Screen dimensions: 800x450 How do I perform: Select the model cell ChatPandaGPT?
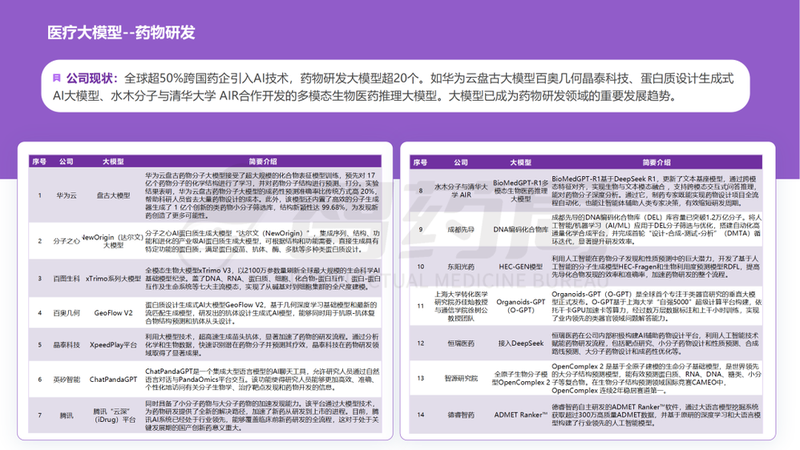point(113,379)
